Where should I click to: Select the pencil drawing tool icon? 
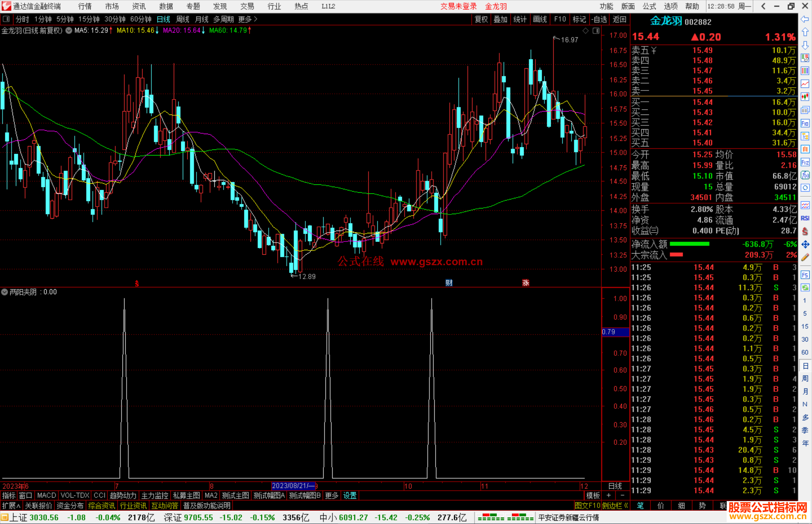pos(805,257)
